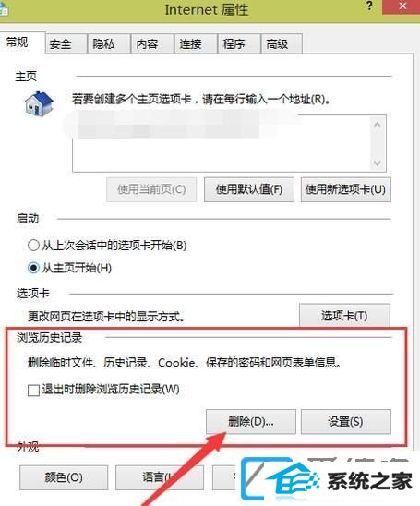The height and width of the screenshot is (506, 420).
Task: Select 从主页开始 radio button
Action: pyautogui.click(x=33, y=268)
